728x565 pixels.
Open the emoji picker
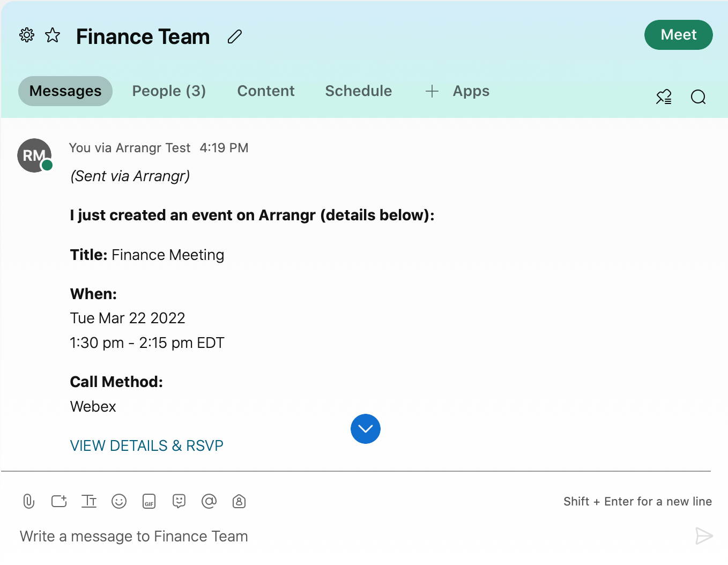[119, 501]
